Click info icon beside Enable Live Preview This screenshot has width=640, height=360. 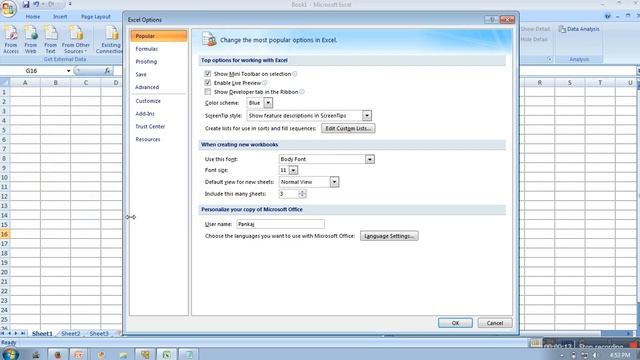point(264,83)
